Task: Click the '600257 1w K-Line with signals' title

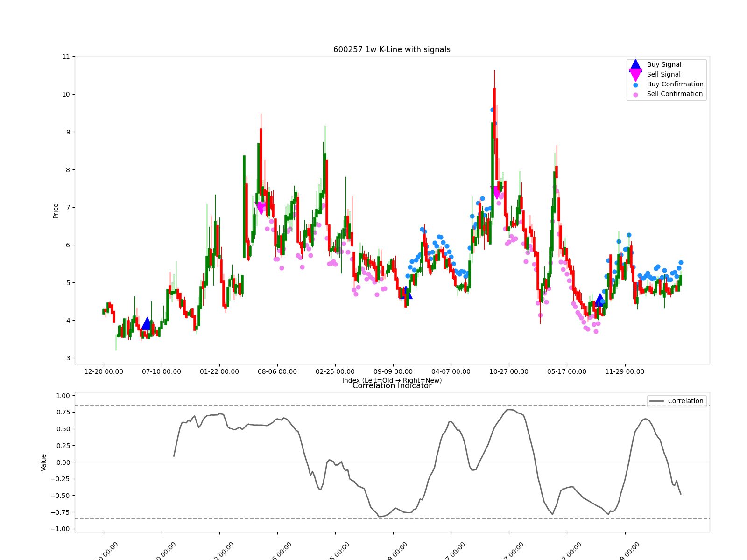Action: pos(392,49)
